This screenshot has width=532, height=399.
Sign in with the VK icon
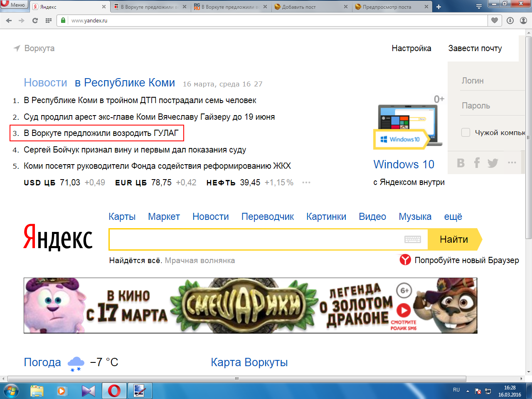[461, 163]
